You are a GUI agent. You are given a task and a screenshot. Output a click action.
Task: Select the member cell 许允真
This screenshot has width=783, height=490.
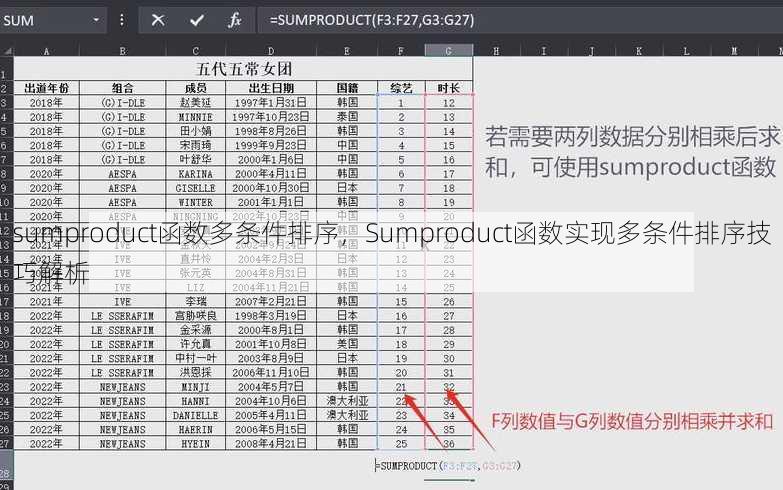pos(195,344)
